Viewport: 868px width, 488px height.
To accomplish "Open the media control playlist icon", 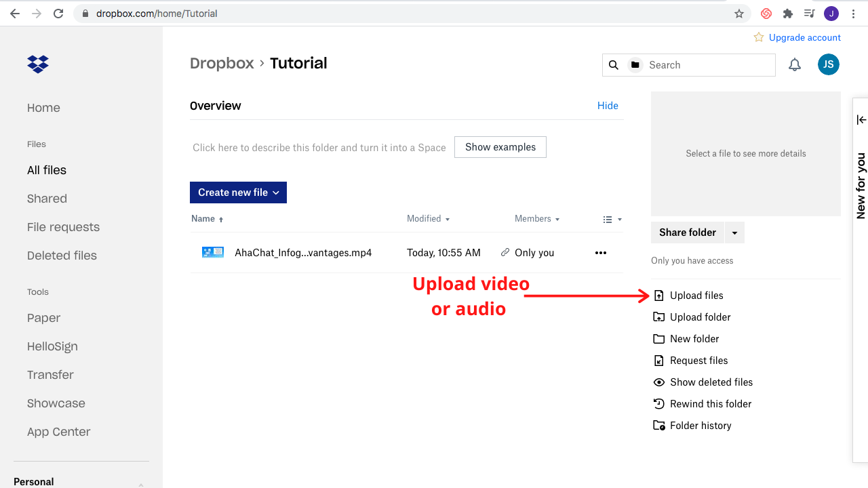I will pyautogui.click(x=809, y=14).
